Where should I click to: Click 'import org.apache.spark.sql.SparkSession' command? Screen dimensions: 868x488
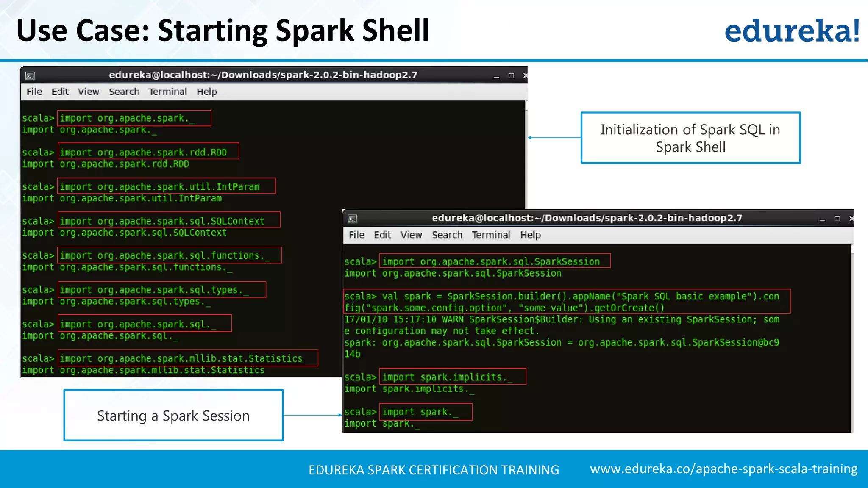(x=495, y=261)
